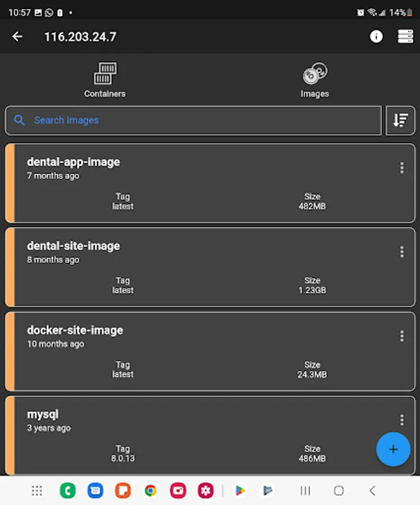The image size is (420, 505).
Task: Open the Chrome app in taskbar
Action: click(x=150, y=491)
